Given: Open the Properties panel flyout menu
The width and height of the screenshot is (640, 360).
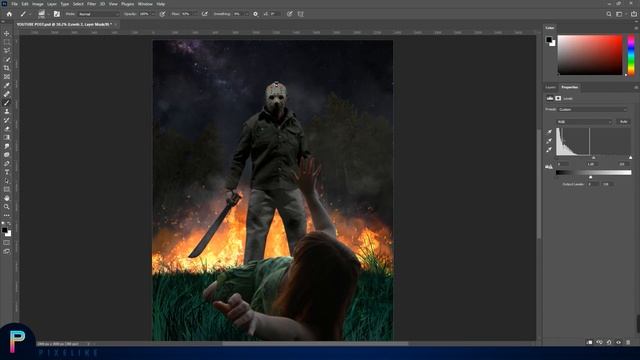Looking at the screenshot, I should [x=636, y=87].
